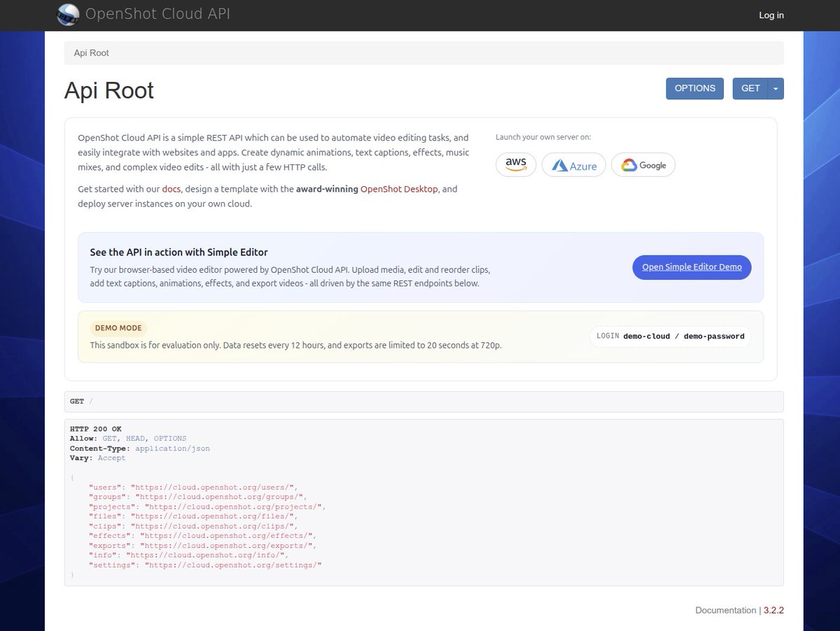
Task: Click Open Simple Editor Demo button
Action: (692, 267)
